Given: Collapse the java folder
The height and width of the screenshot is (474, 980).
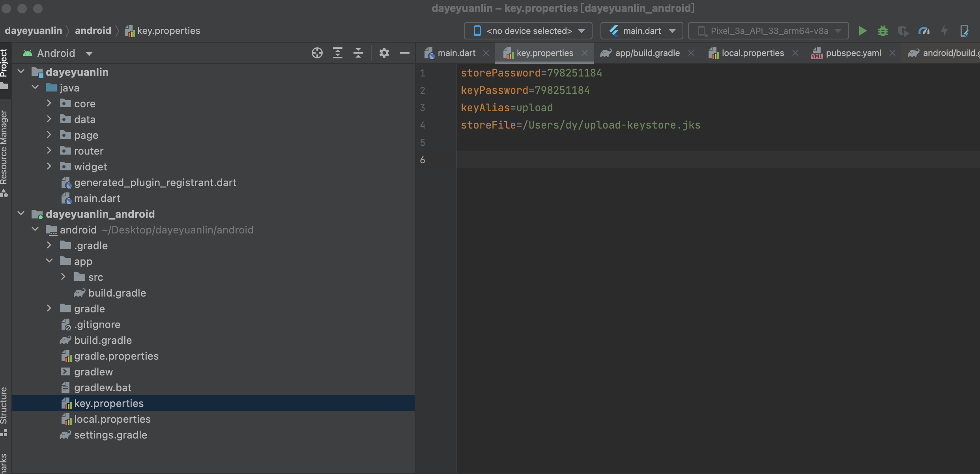Looking at the screenshot, I should [36, 88].
